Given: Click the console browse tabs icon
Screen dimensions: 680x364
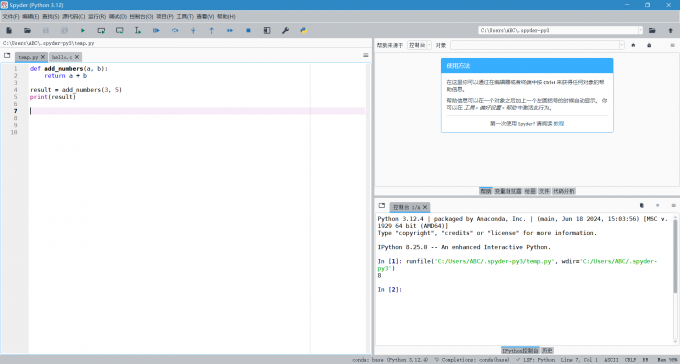Looking at the screenshot, I should [x=382, y=206].
